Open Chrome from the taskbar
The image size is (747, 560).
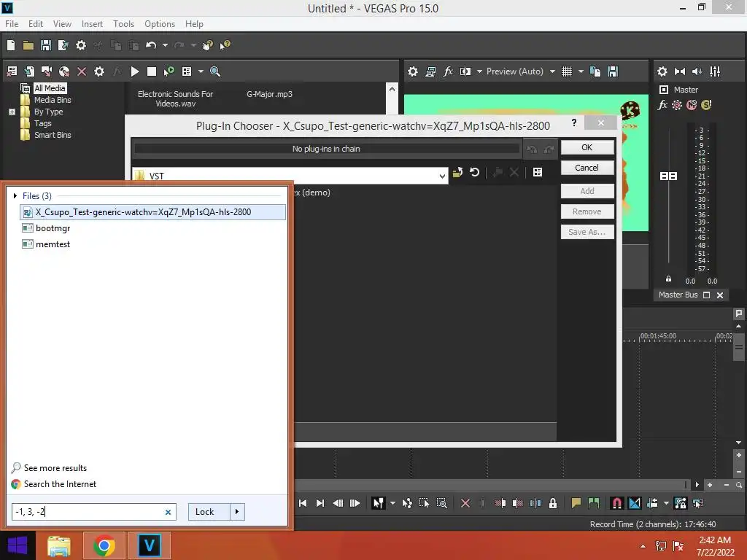(x=104, y=545)
